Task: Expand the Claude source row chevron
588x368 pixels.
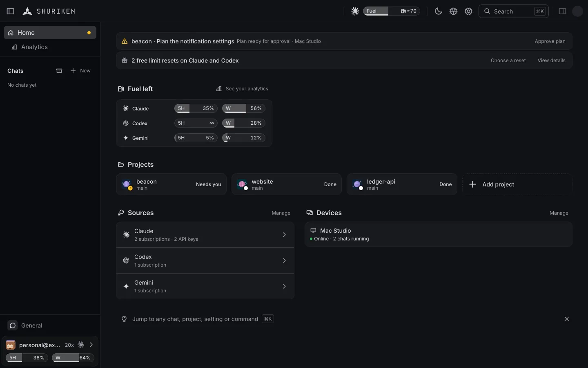Action: [285, 235]
